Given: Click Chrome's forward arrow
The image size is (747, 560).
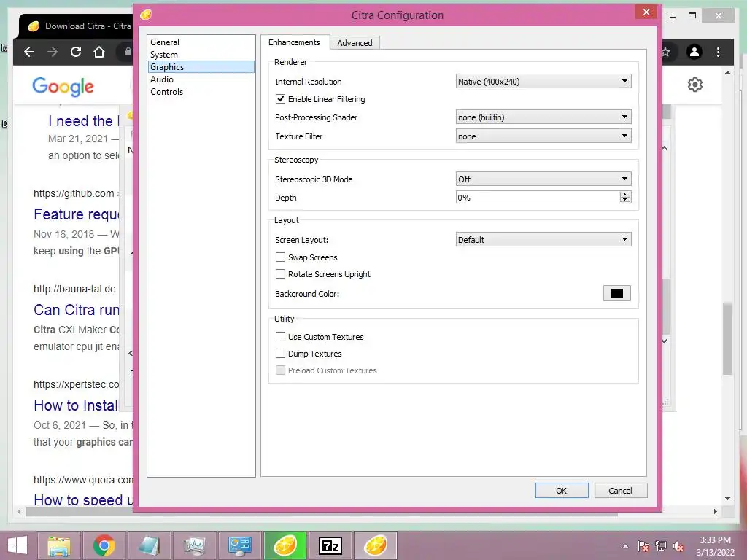Looking at the screenshot, I should point(53,52).
